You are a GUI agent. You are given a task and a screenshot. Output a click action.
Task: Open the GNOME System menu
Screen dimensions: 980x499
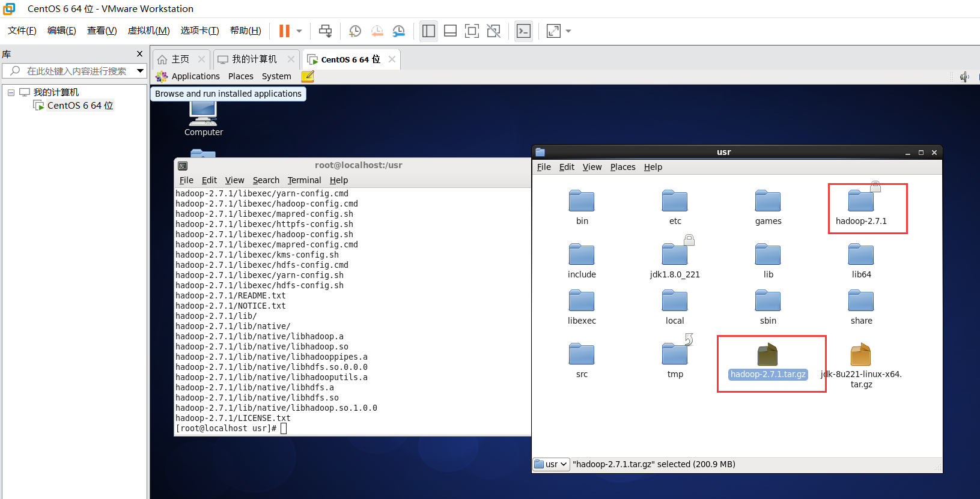276,76
